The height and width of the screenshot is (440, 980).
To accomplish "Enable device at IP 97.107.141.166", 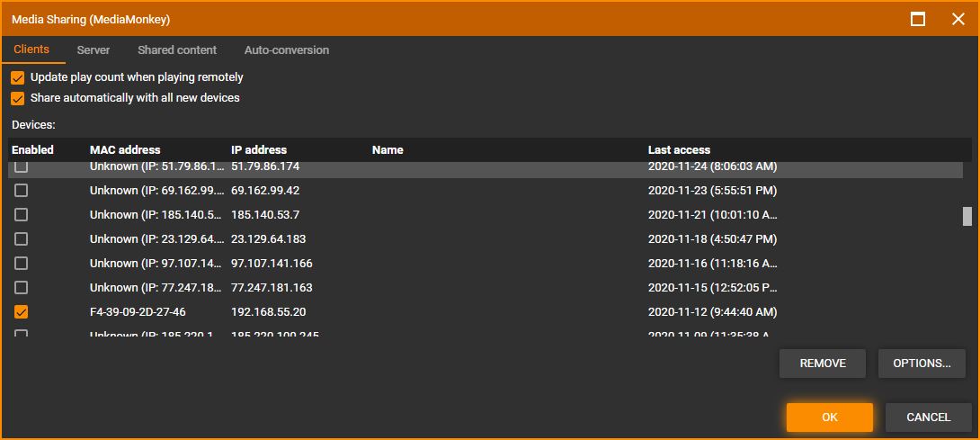I will pos(21,264).
